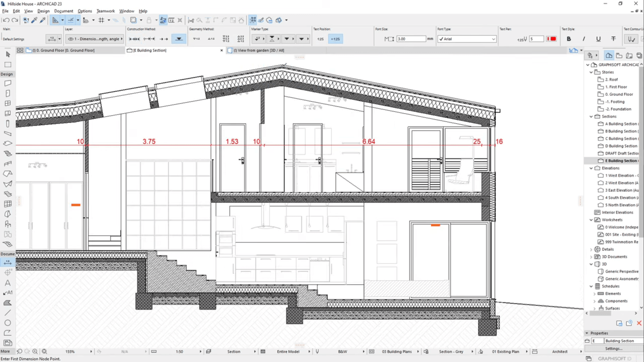This screenshot has height=362, width=644.
Task: Click the scissors Split icon
Action: click(x=191, y=20)
